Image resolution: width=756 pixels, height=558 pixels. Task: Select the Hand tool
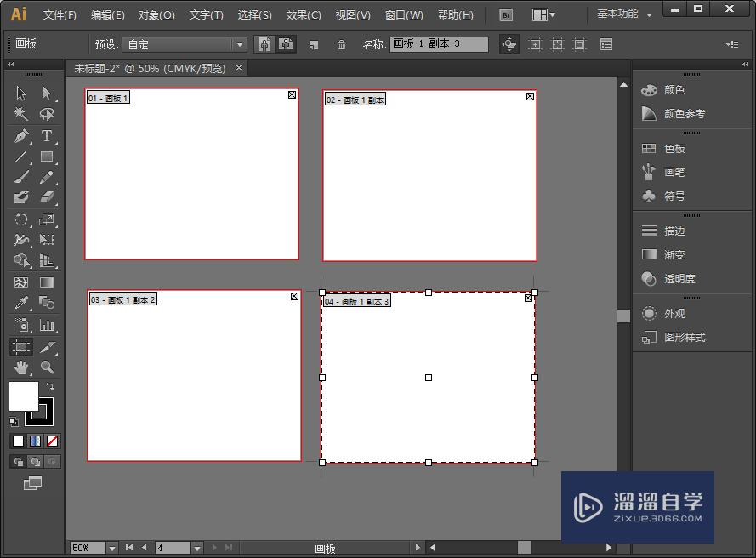click(x=21, y=367)
